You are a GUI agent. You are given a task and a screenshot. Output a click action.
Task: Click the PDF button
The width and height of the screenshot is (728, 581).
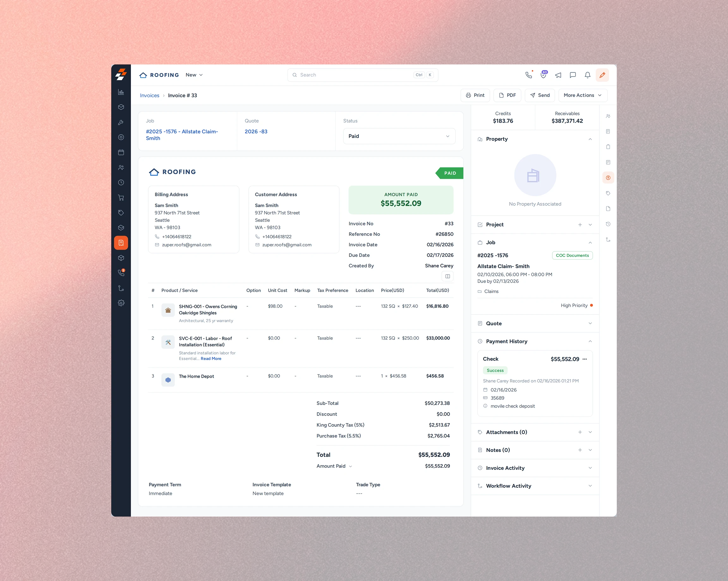pos(507,95)
